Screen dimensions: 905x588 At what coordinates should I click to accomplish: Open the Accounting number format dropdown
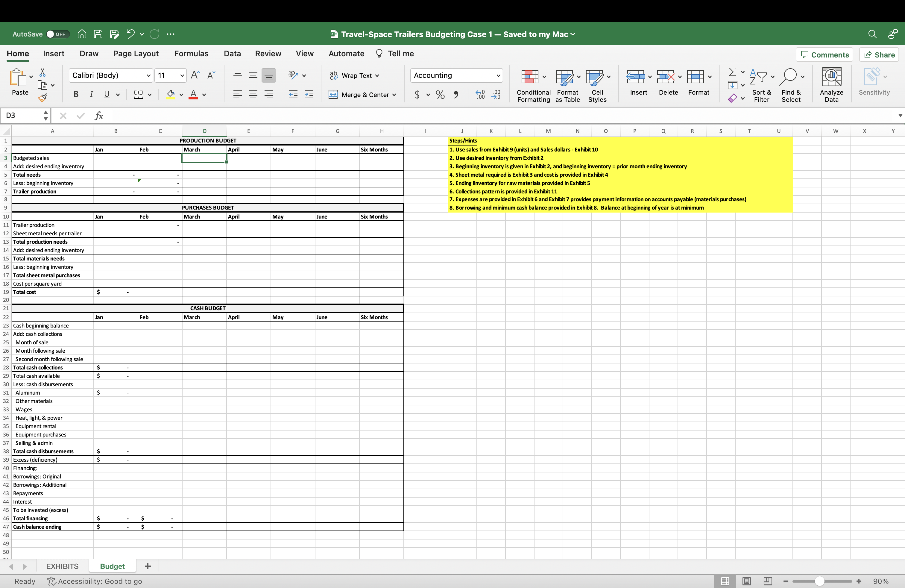[x=499, y=75]
